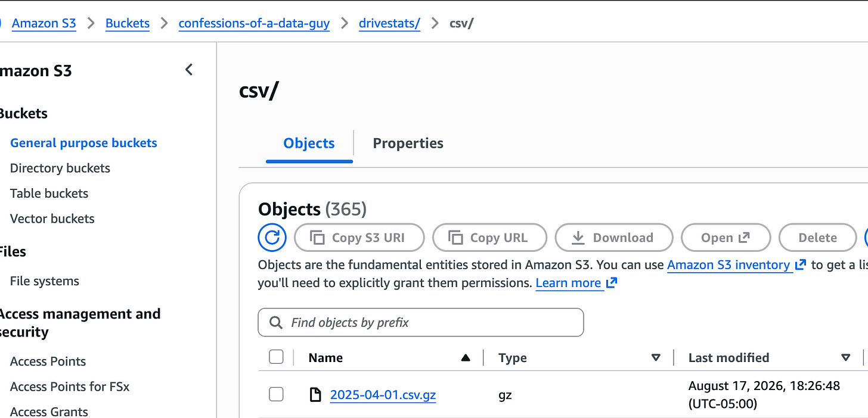
Task: Click the Open button in objects toolbar
Action: pyautogui.click(x=726, y=238)
